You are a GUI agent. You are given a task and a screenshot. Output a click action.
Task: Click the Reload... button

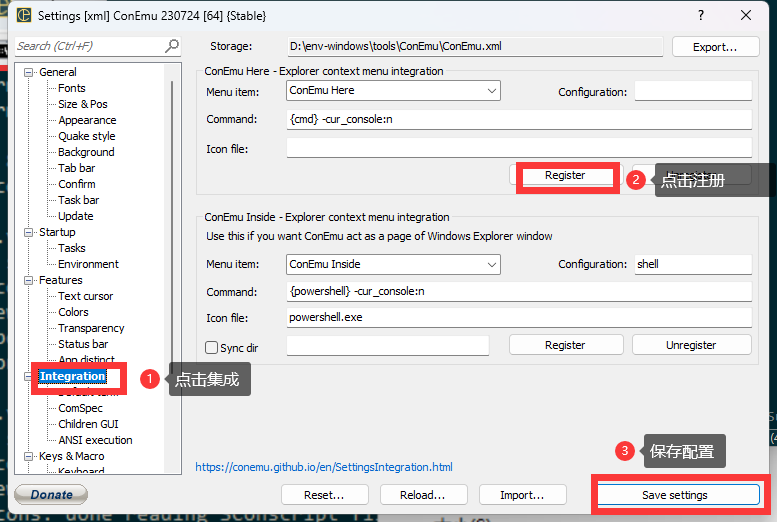pos(424,495)
